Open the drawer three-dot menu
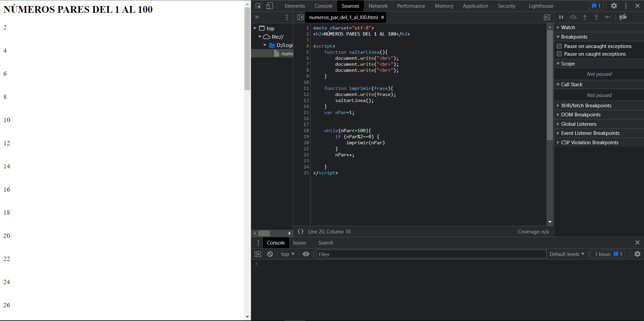644x321 pixels. point(258,243)
